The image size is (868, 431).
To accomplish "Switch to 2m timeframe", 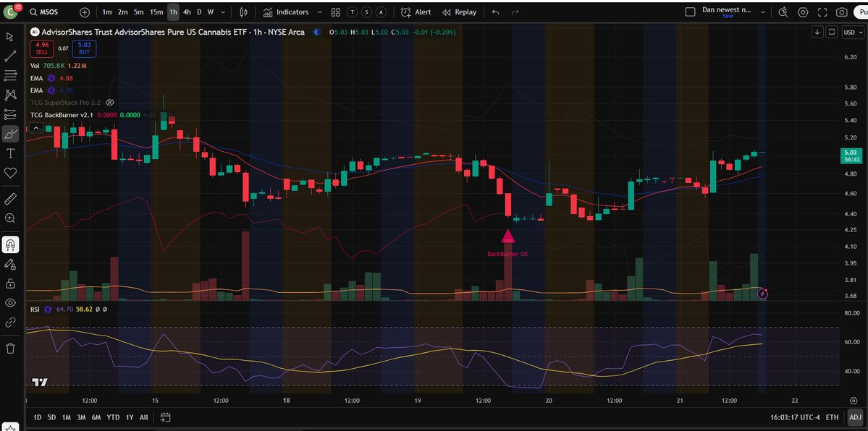I will pyautogui.click(x=122, y=12).
